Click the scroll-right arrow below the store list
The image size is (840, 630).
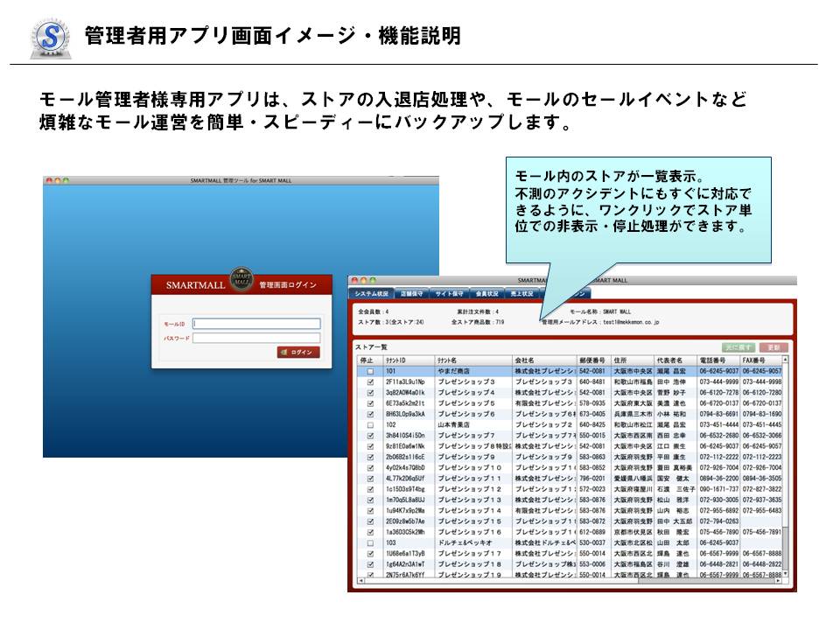click(780, 580)
